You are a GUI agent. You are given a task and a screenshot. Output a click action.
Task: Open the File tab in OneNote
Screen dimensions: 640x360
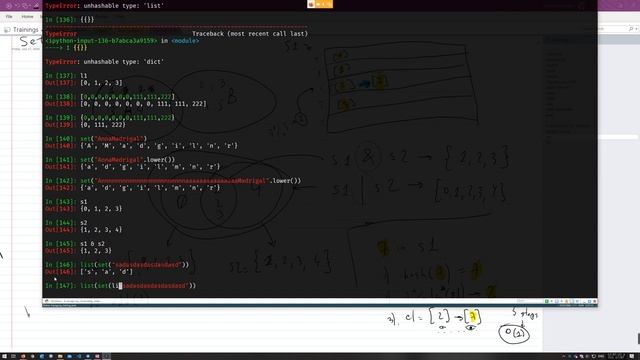coord(9,17)
